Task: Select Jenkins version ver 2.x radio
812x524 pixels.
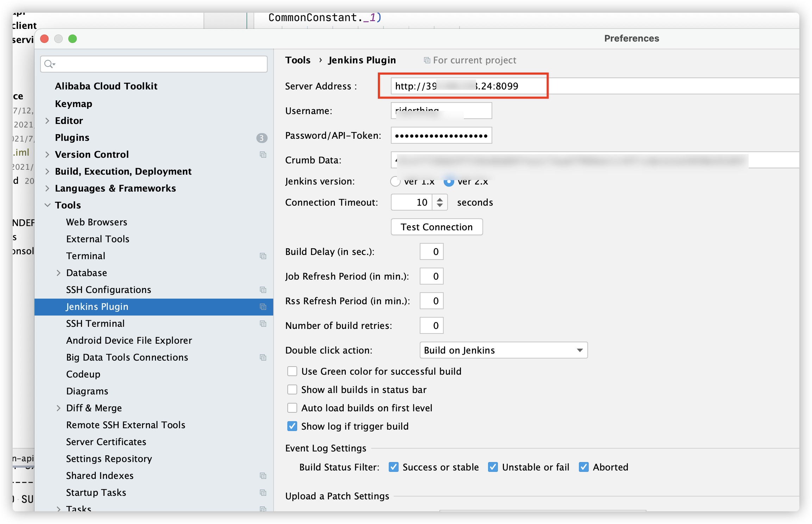Action: point(449,181)
